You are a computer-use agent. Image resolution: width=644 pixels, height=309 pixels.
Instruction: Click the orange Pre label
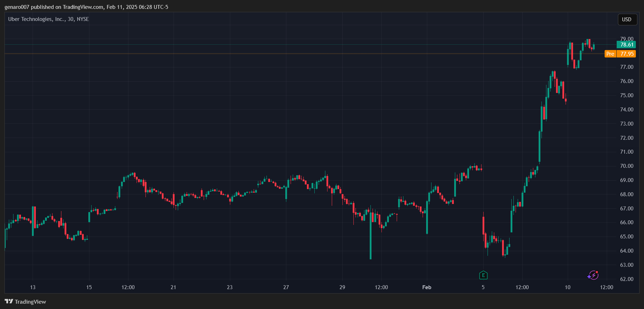[x=610, y=54]
